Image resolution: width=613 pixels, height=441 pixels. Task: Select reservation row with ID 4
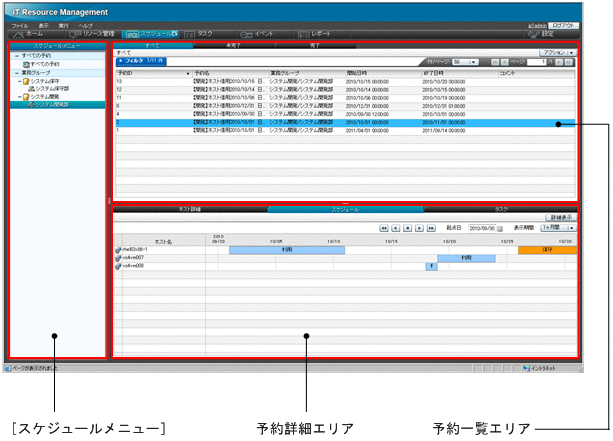pyautogui.click(x=345, y=115)
